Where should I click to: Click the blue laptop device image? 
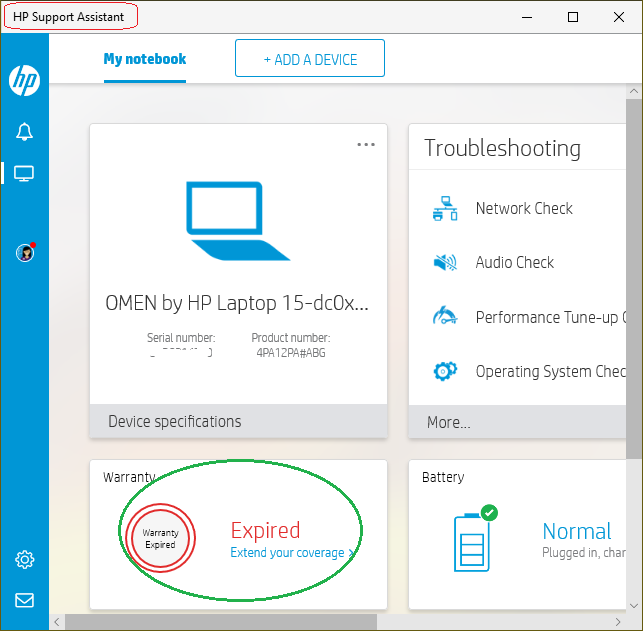[238, 221]
